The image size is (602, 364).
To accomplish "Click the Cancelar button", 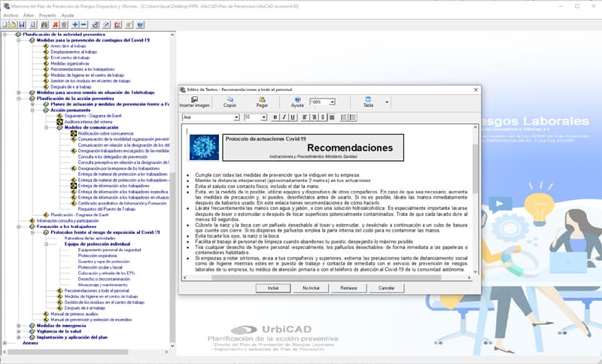I will point(387,288).
